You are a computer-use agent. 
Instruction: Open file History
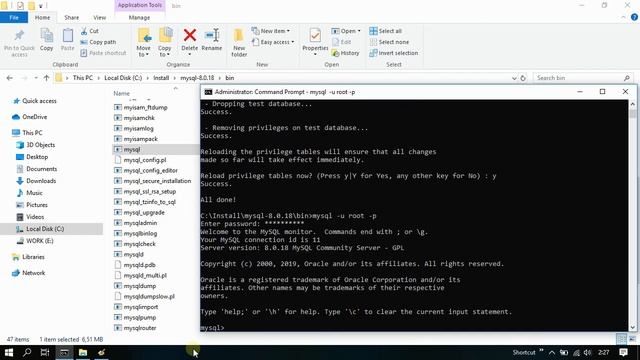click(x=346, y=53)
